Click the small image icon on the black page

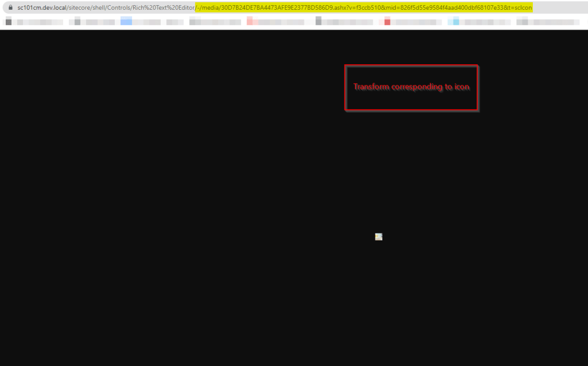click(378, 236)
